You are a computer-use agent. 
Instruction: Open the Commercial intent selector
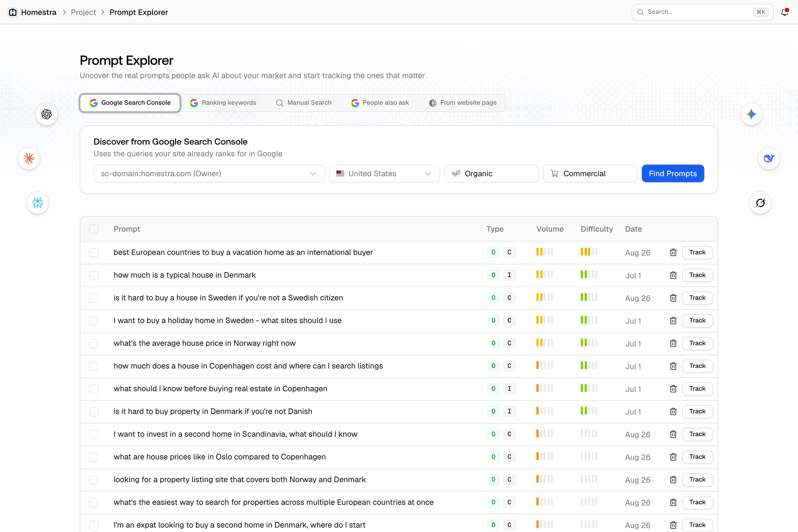[590, 174]
